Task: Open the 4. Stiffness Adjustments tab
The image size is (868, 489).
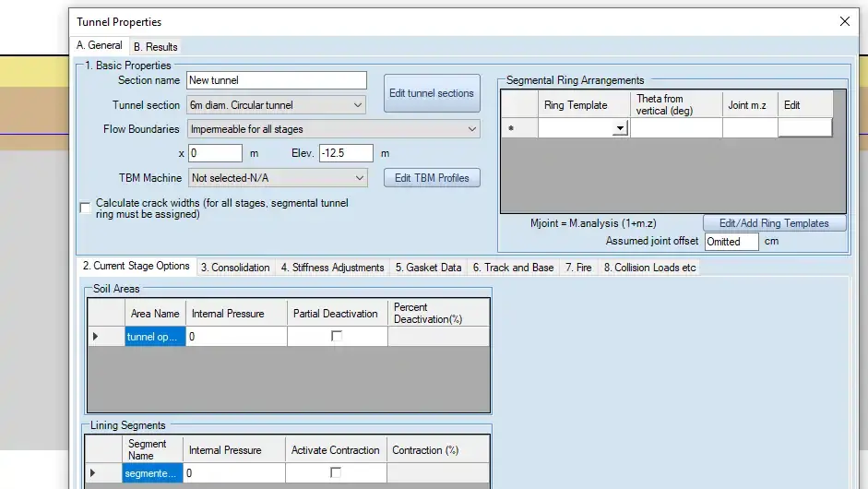Action: click(x=332, y=268)
